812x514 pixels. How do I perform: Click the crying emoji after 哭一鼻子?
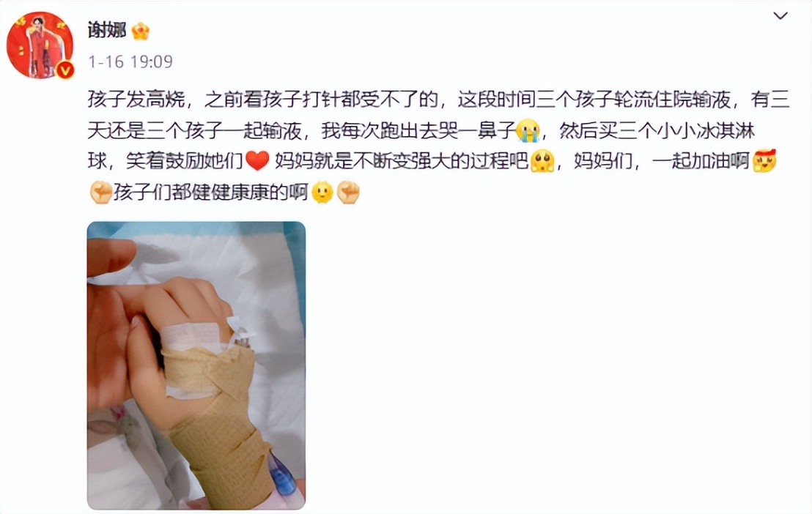point(528,130)
